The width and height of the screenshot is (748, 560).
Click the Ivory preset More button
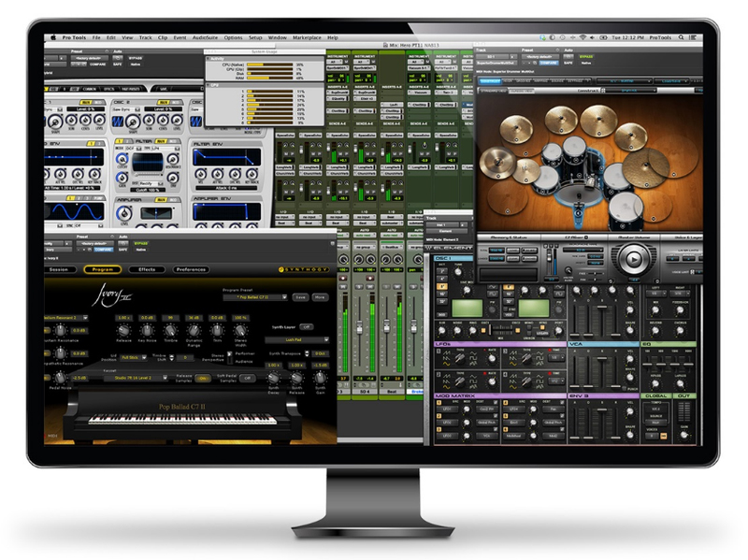[320, 297]
